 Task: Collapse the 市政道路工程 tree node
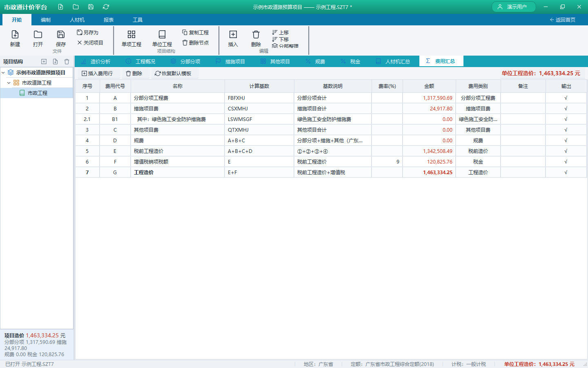pyautogui.click(x=9, y=83)
